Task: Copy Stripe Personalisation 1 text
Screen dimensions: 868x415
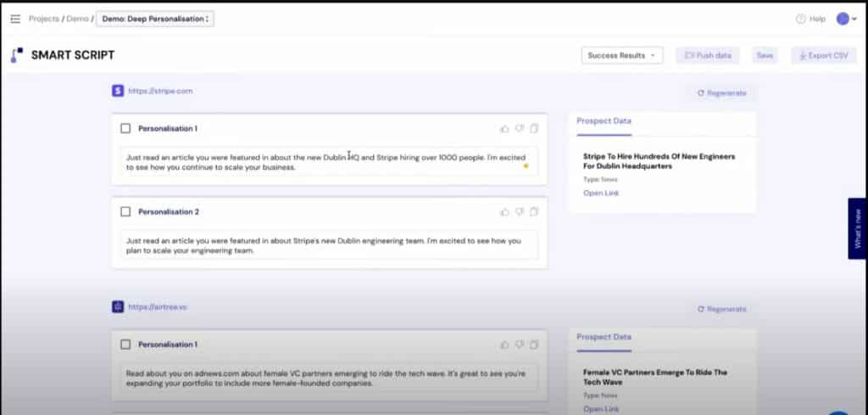Action: pyautogui.click(x=534, y=128)
